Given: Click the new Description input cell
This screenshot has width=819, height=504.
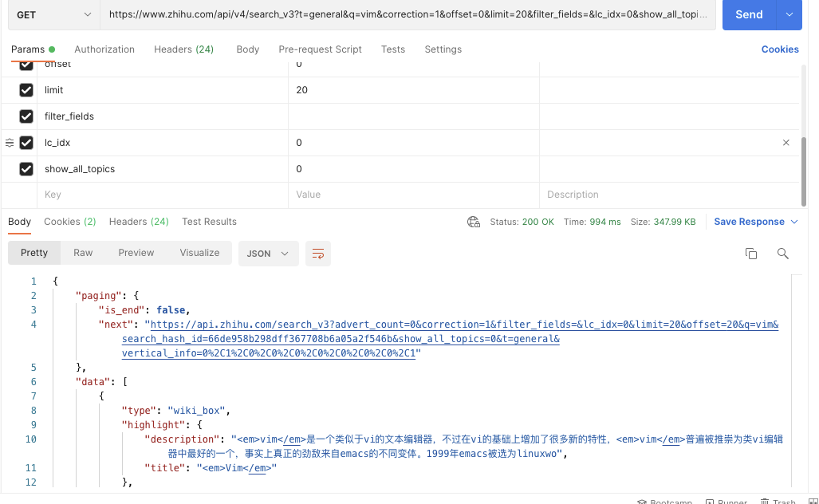Looking at the screenshot, I should point(669,195).
